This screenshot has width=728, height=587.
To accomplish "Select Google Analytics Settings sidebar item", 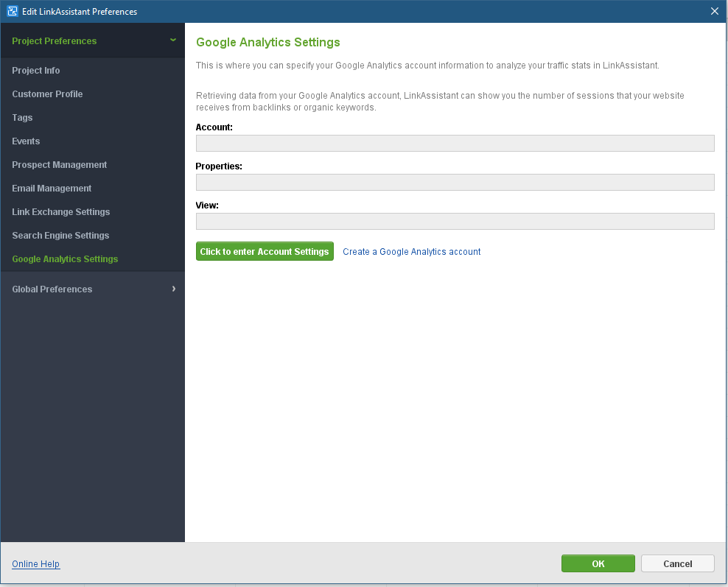I will click(65, 259).
